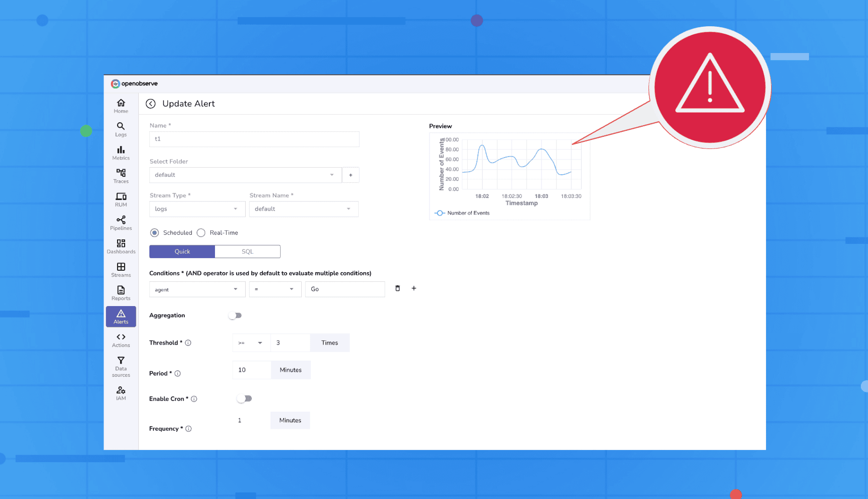Open the Data sources panel
This screenshot has height=499, width=868.
coord(121,366)
